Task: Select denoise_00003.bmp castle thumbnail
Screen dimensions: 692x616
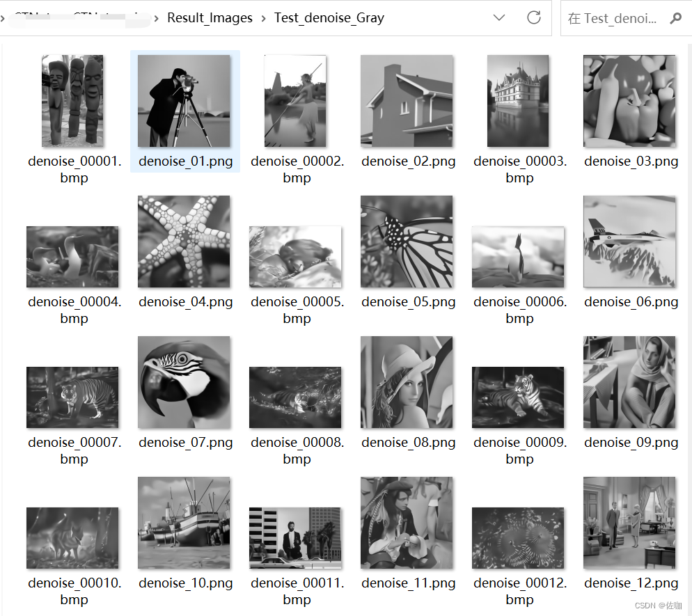Action: [518, 101]
